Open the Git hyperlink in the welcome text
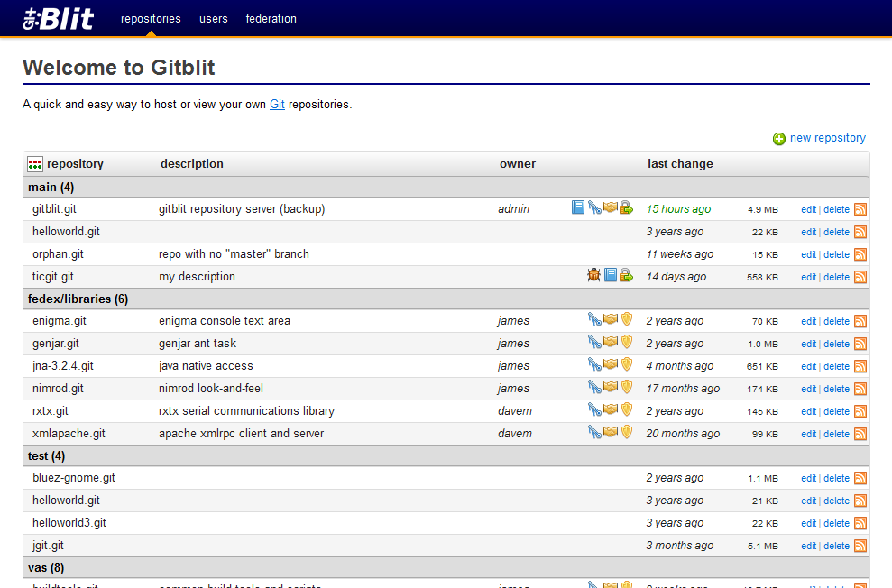 [277, 104]
